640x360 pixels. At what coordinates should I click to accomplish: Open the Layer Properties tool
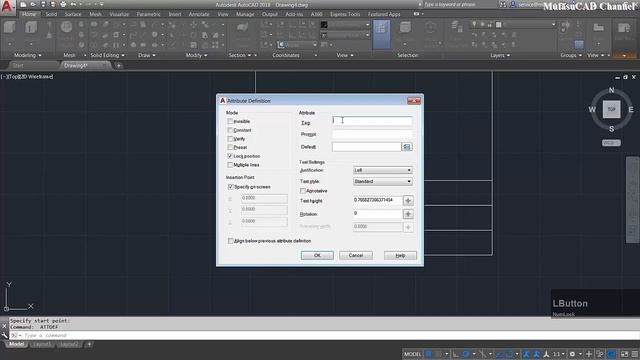[456, 27]
